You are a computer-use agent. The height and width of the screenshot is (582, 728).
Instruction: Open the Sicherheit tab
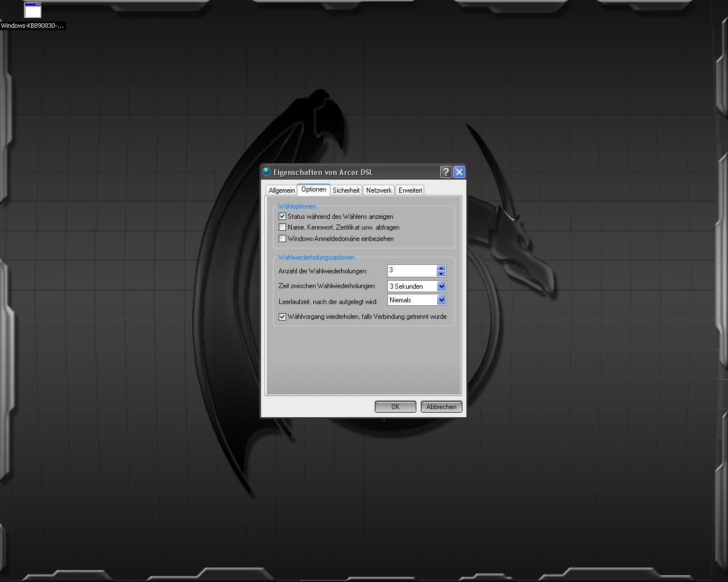coord(346,190)
